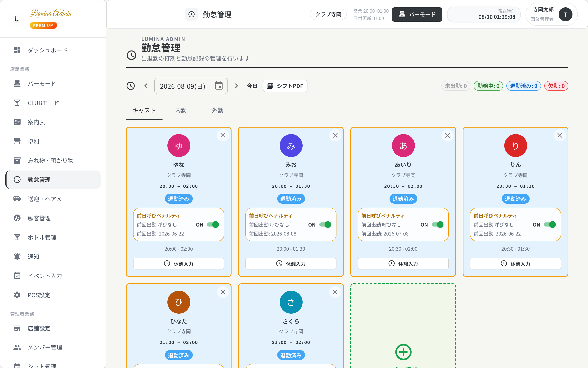Click the date field 2026-08-09(日)
Image resolution: width=588 pixels, height=368 pixels.
point(191,86)
